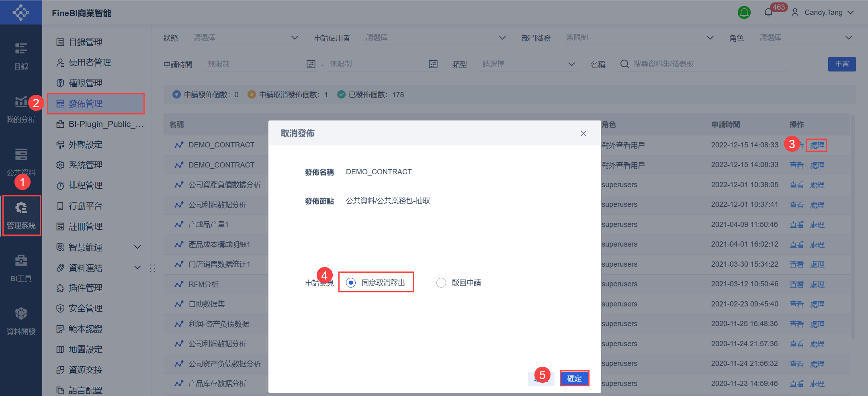Click 查看 for the 2022-12-01 10:38:05 row
The image size is (868, 396).
796,185
